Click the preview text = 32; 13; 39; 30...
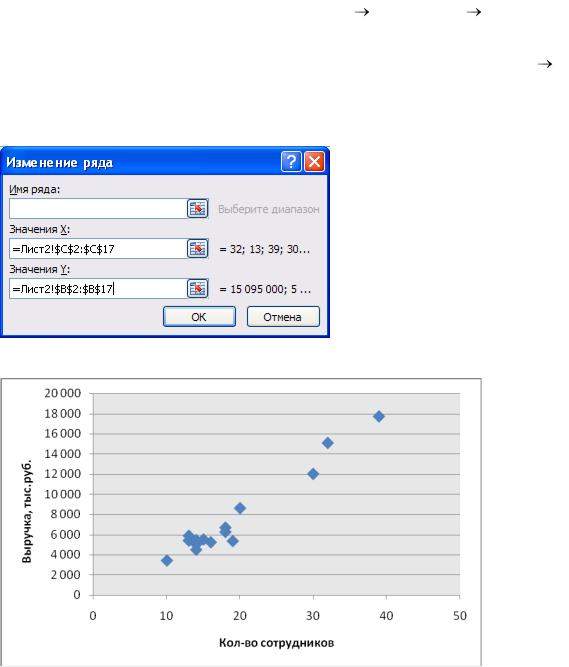This screenshot has height=667, width=569. pyautogui.click(x=265, y=249)
